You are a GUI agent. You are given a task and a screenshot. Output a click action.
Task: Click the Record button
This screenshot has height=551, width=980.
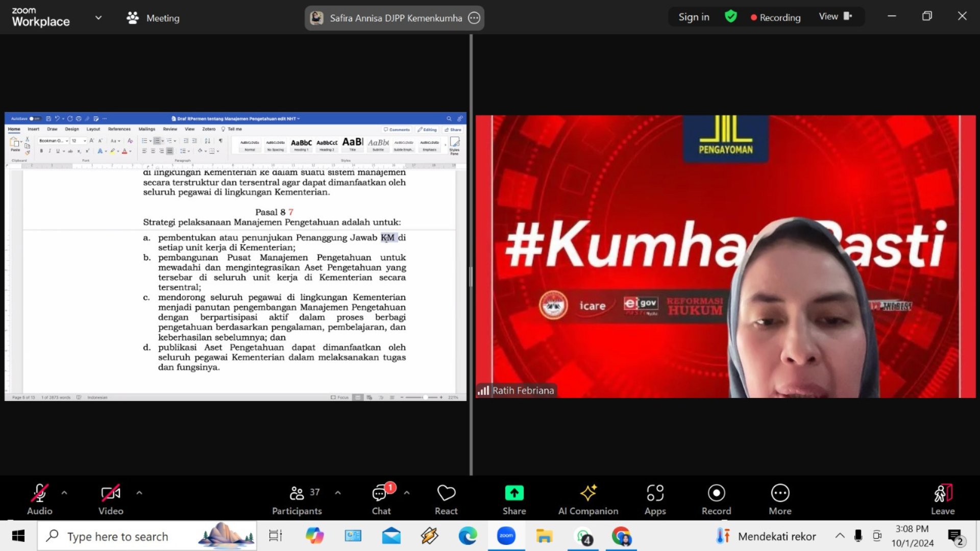(x=716, y=499)
